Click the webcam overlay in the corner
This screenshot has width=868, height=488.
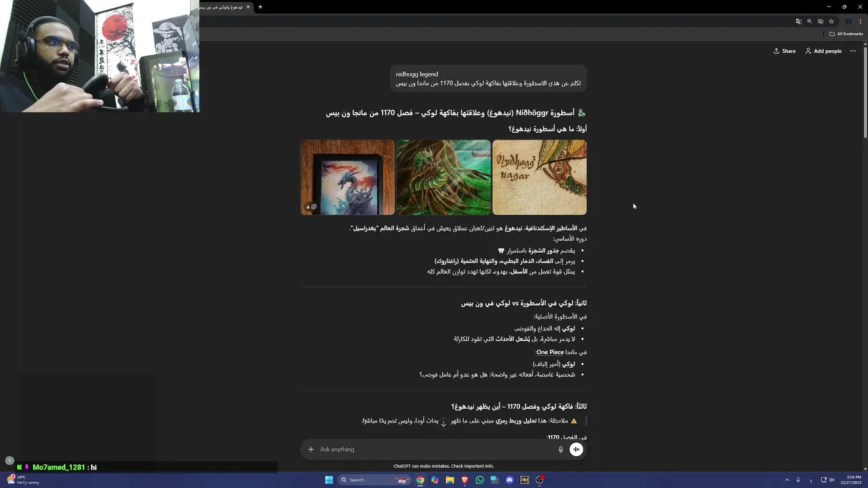(x=100, y=56)
